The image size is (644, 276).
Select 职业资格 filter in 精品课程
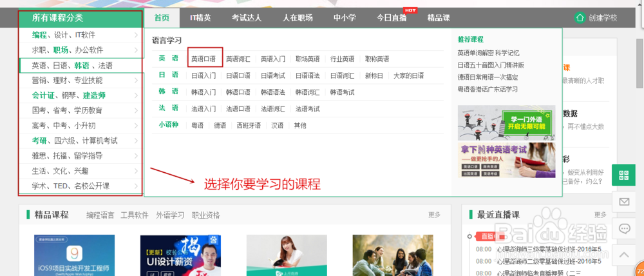point(206,215)
